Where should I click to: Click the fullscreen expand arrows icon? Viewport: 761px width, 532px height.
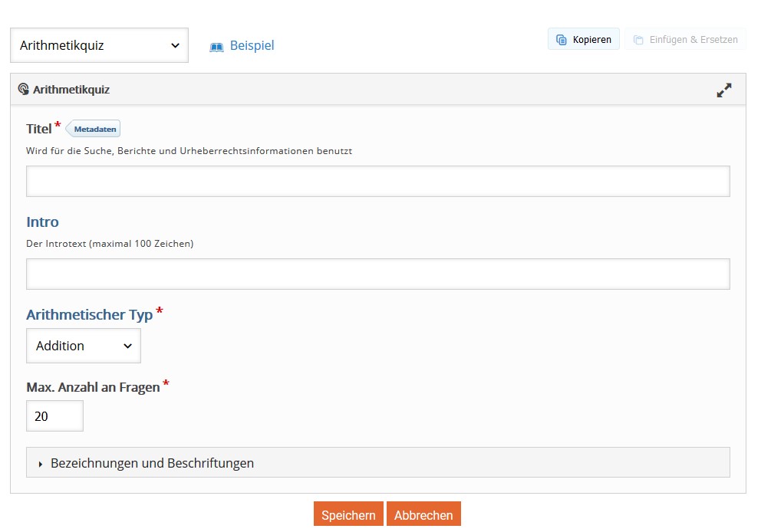(x=723, y=90)
